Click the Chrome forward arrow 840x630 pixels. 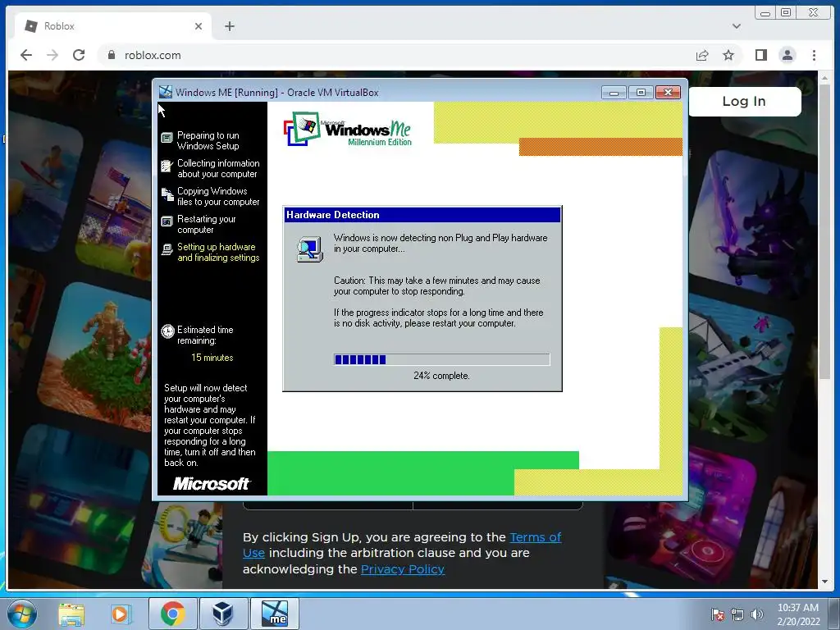pos(52,55)
